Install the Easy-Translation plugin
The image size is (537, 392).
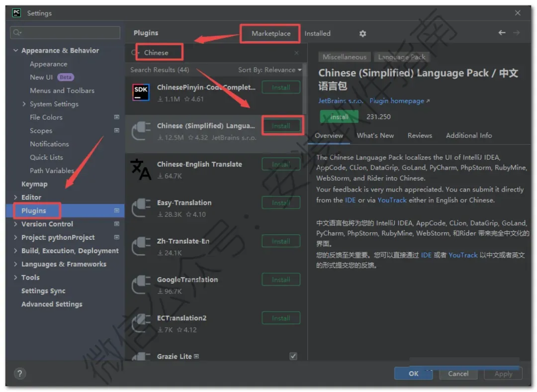(281, 202)
